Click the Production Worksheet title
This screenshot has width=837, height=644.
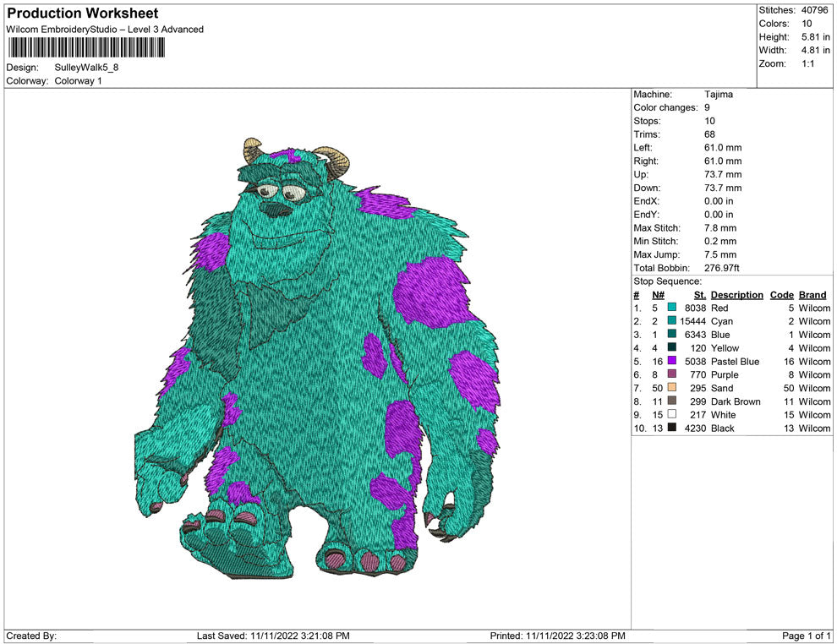pyautogui.click(x=83, y=14)
